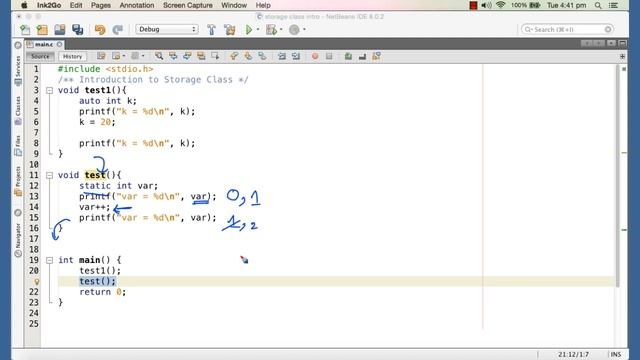Open the Window menu
The width and height of the screenshot is (640, 360).
point(234,5)
